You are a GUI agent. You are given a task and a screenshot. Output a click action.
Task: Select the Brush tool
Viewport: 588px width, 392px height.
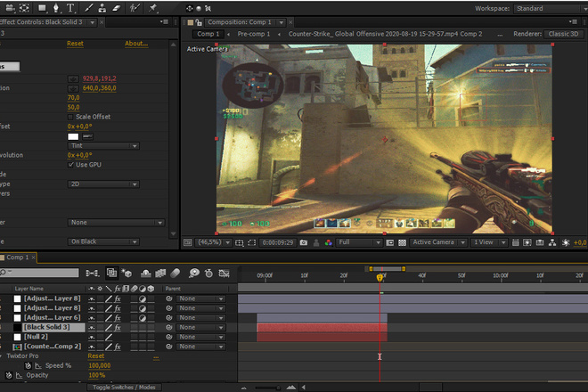tap(89, 8)
